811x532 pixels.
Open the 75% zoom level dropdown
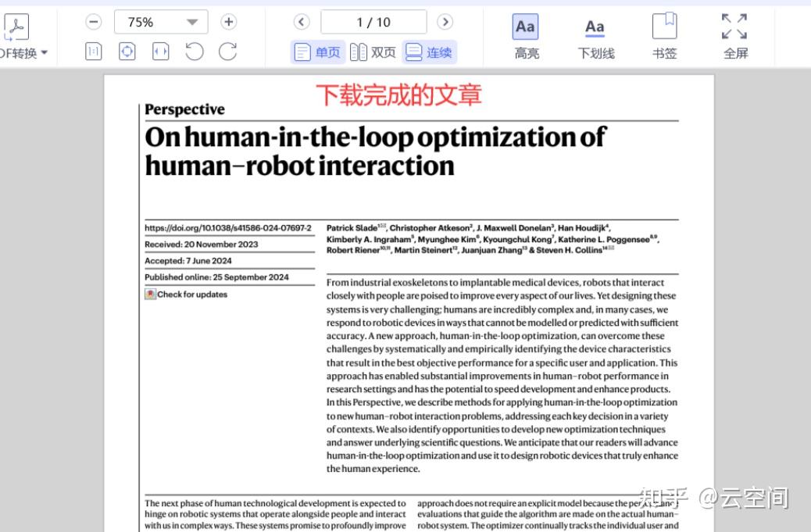pyautogui.click(x=162, y=22)
